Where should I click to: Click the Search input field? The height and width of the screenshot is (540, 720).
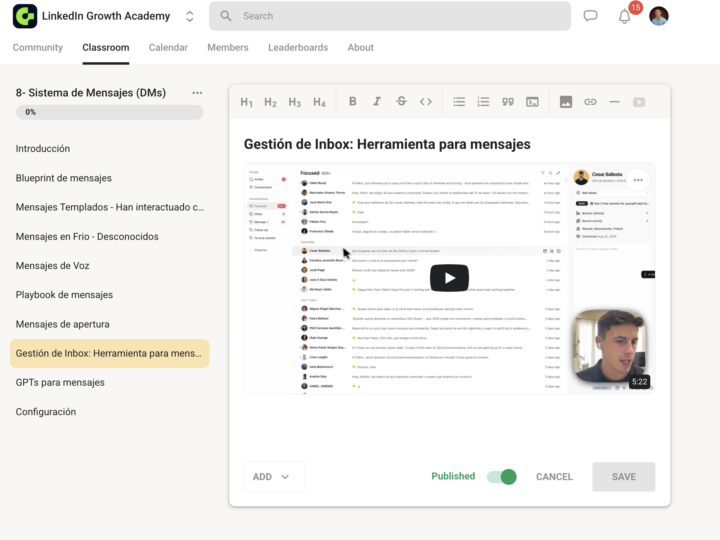[x=390, y=16]
